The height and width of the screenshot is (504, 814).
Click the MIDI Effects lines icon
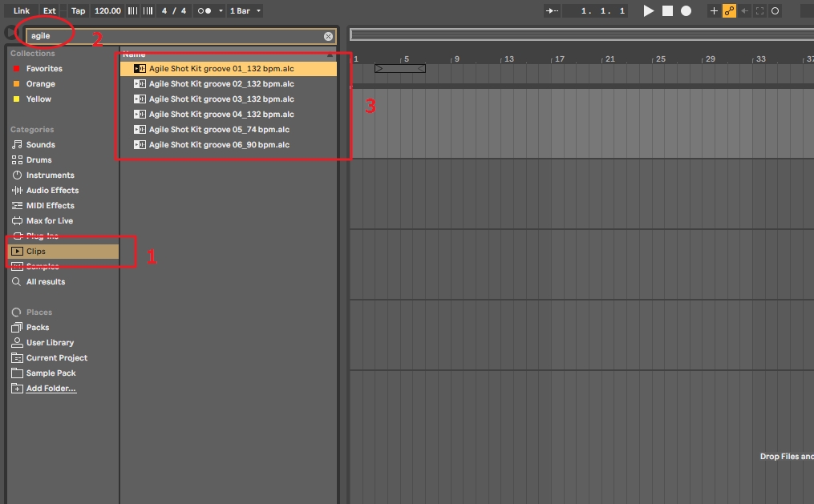pyautogui.click(x=17, y=205)
